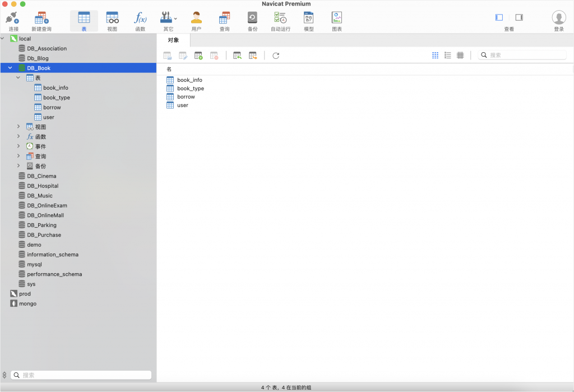Open the 其它 (Others) dropdown menu

point(168,21)
